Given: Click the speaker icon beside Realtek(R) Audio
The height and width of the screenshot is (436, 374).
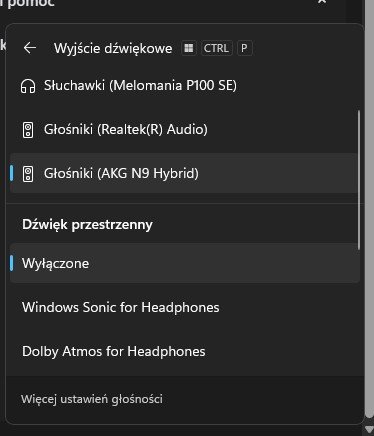Looking at the screenshot, I should tap(28, 130).
